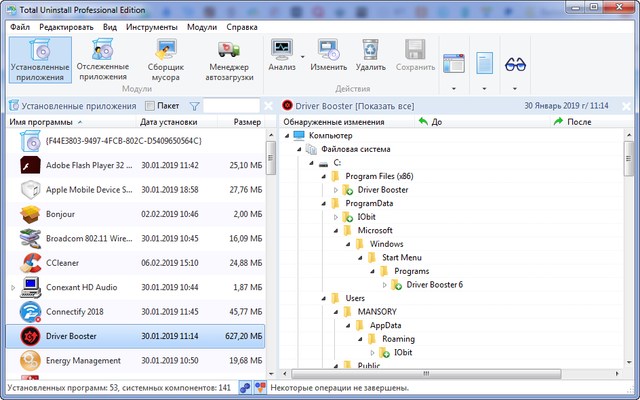Screen dimensions: 640x400
Task: Toggle the Пакет (Batch) checkbox
Action: (x=150, y=105)
